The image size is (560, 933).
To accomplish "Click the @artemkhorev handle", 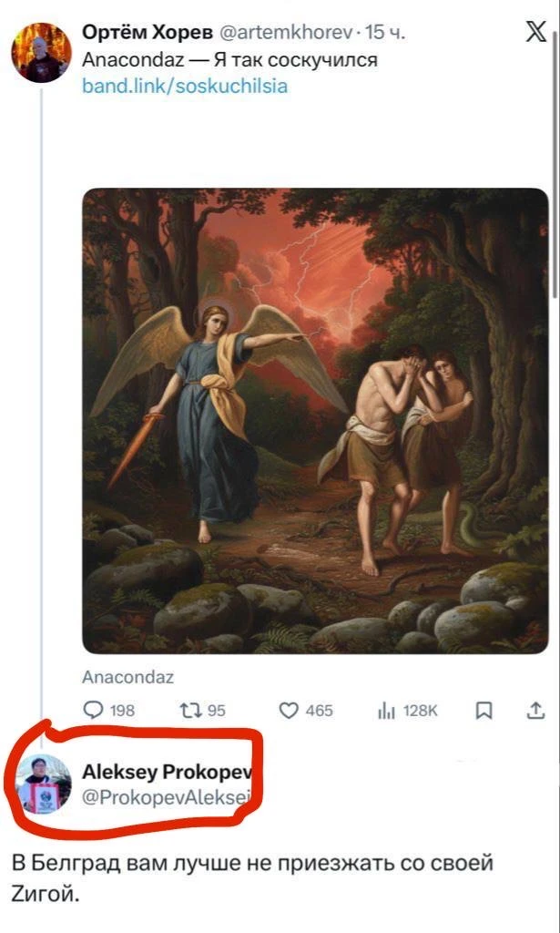I will [x=283, y=34].
